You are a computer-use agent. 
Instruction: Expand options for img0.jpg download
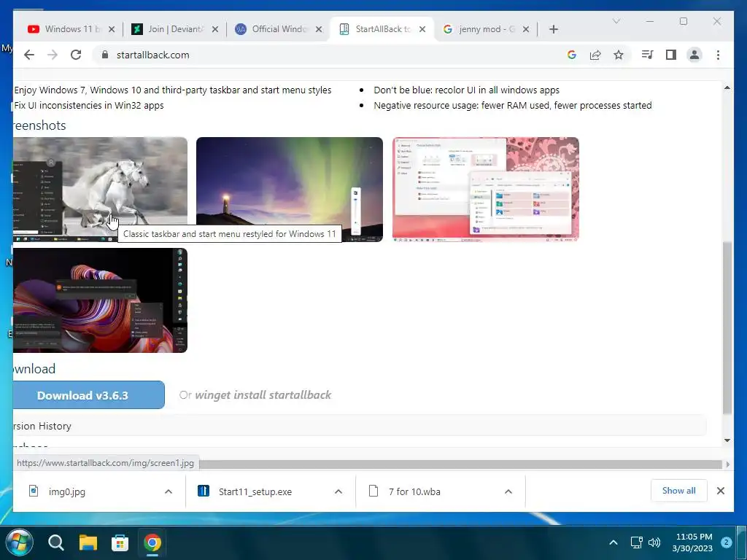point(169,491)
